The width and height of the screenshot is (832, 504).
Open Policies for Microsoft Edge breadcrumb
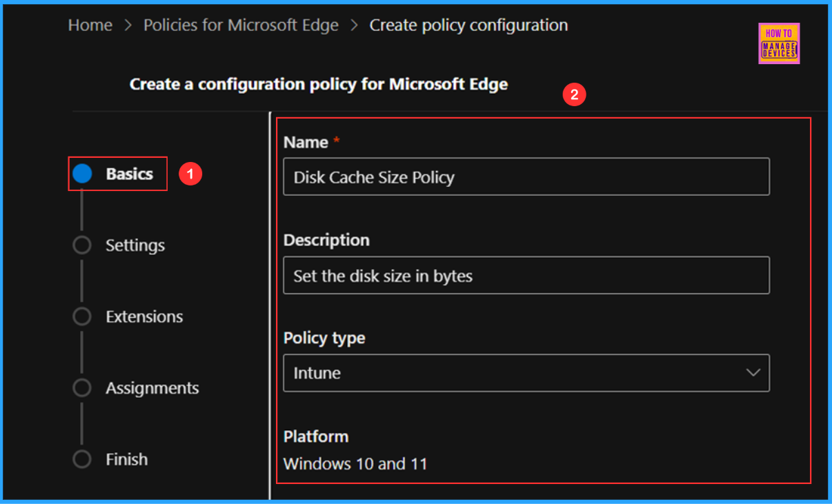(241, 26)
